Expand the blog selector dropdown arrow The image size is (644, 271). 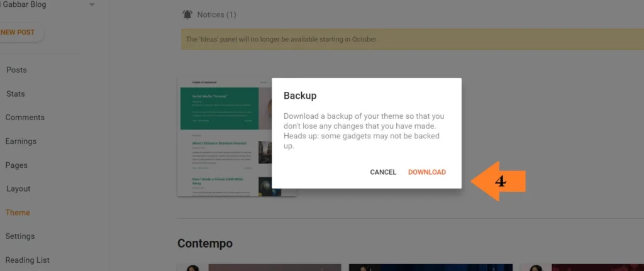(x=92, y=5)
